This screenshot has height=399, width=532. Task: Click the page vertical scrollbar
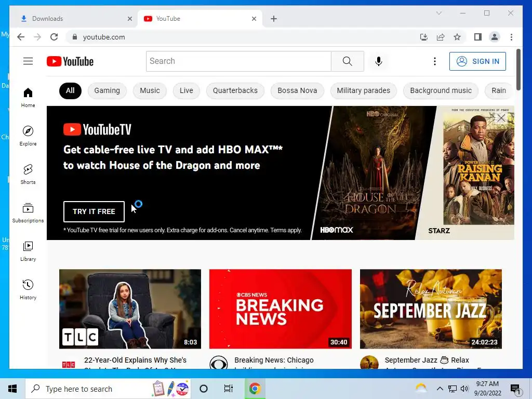[518, 70]
